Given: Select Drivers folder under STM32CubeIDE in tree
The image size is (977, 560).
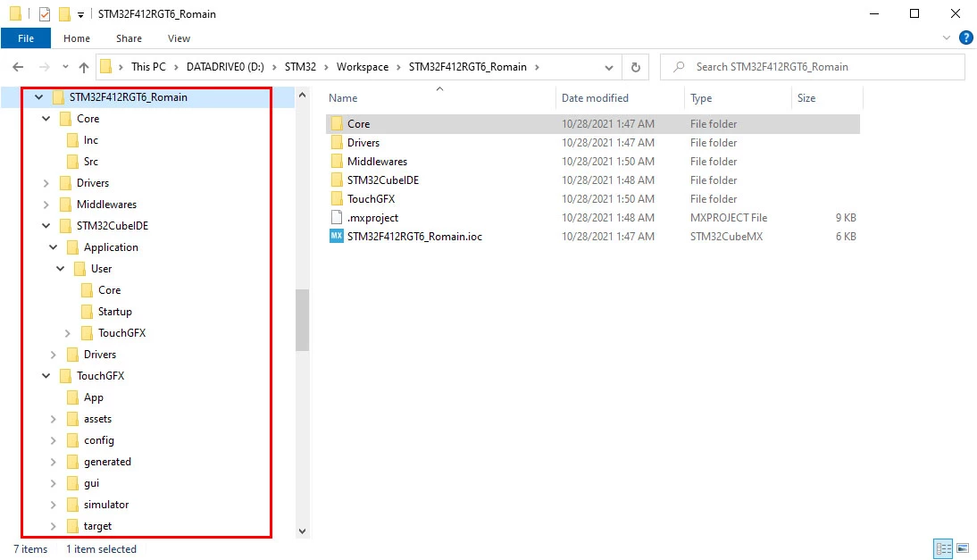Looking at the screenshot, I should 100,355.
